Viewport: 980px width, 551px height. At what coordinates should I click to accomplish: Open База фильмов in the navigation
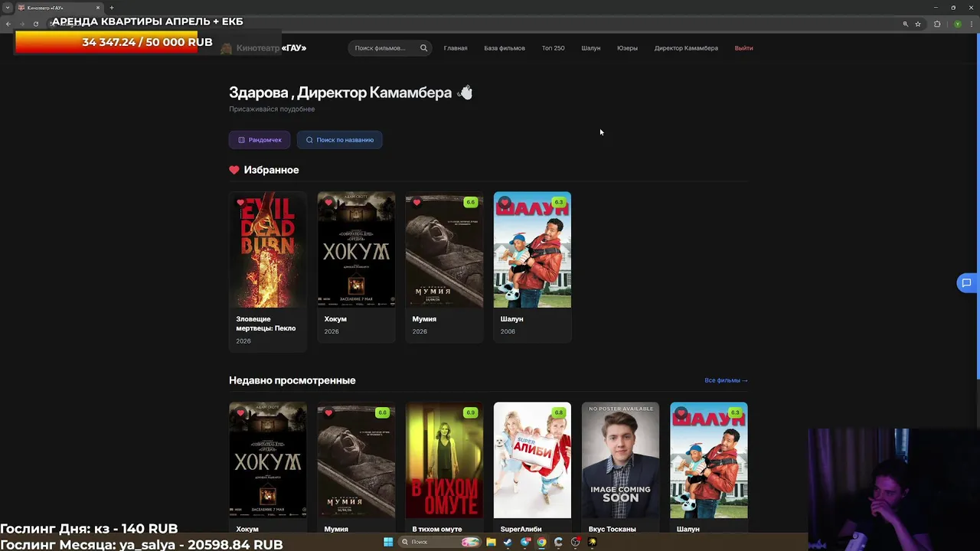(x=505, y=48)
